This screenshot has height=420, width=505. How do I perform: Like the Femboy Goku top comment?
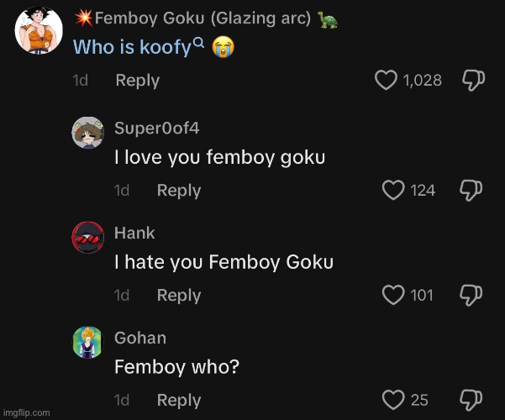(386, 81)
